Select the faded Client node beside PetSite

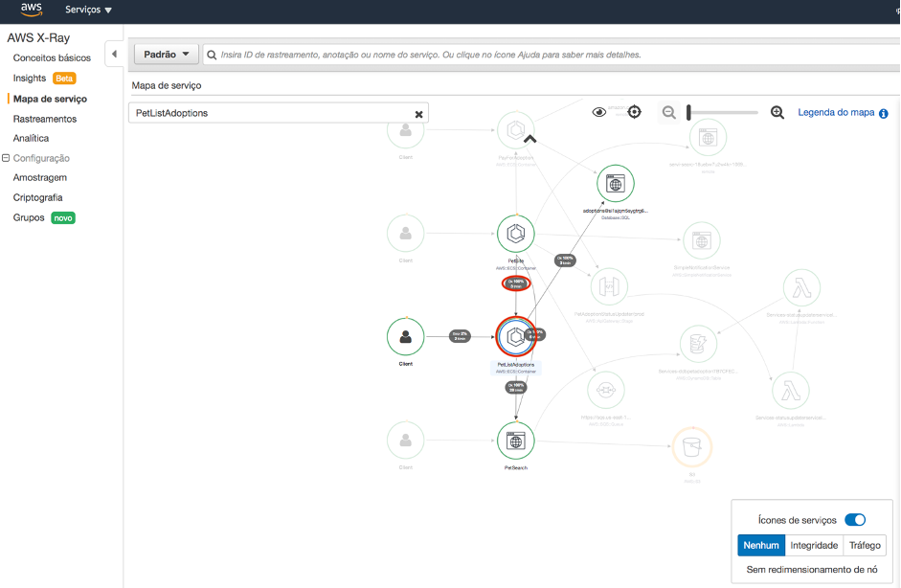point(405,234)
